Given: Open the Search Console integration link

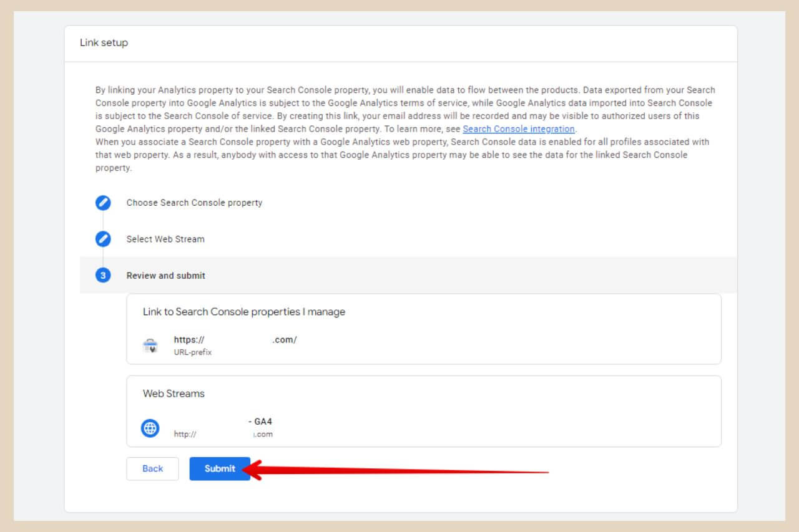Looking at the screenshot, I should 519,129.
